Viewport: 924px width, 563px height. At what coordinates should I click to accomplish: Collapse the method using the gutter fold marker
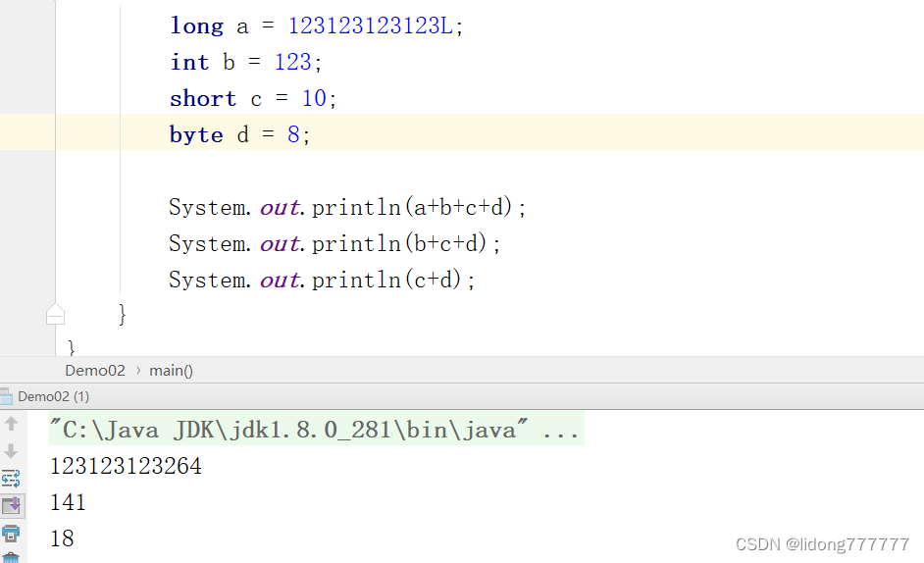pyautogui.click(x=55, y=314)
